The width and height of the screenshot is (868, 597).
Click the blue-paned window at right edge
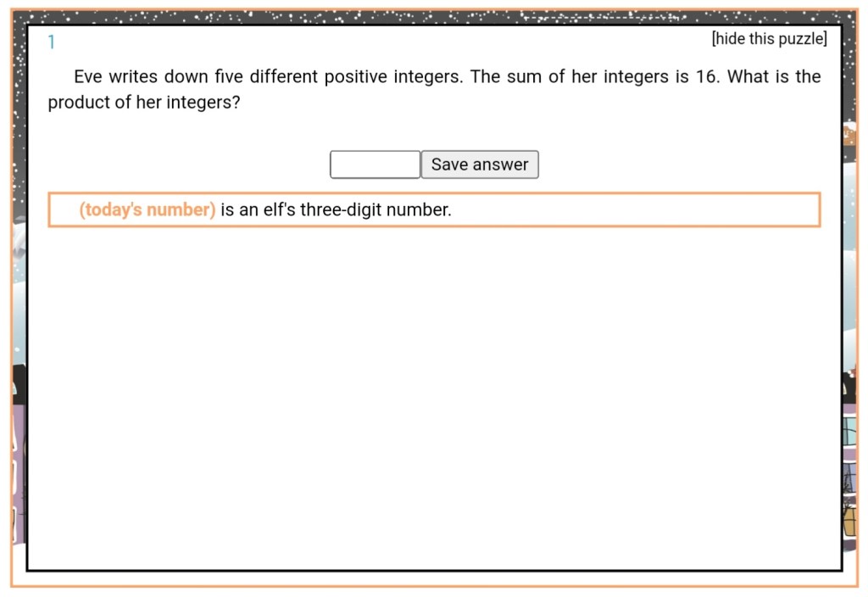(x=850, y=431)
